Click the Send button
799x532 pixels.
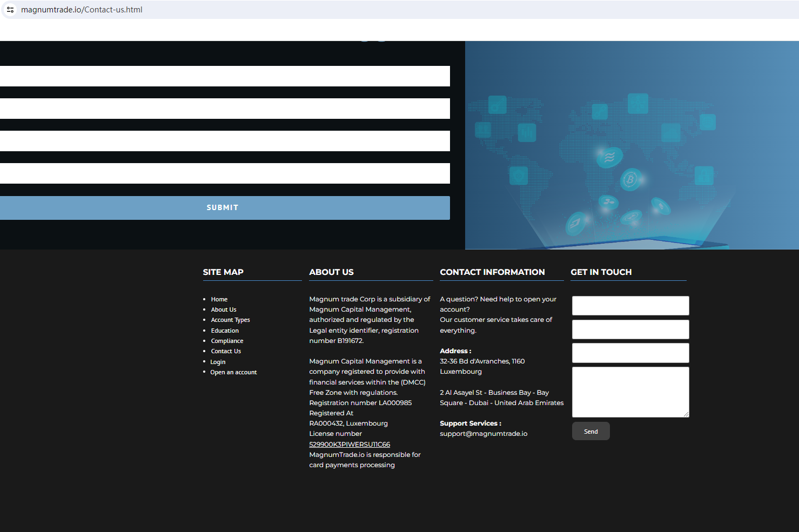tap(591, 432)
